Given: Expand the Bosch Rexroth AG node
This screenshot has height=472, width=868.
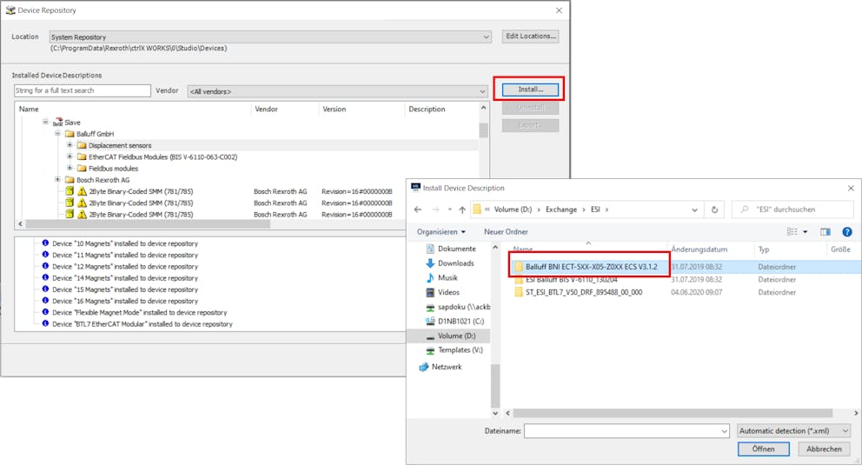Looking at the screenshot, I should [57, 179].
